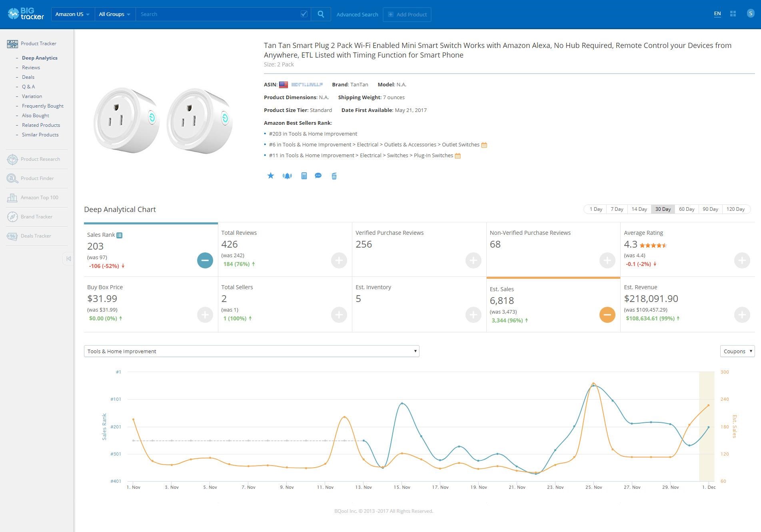
Task: Add Non-Verified Purchase Reviews to chart
Action: tap(607, 260)
